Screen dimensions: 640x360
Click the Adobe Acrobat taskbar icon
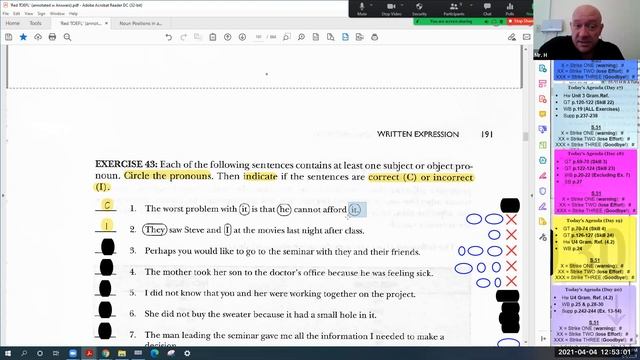click(x=89, y=353)
